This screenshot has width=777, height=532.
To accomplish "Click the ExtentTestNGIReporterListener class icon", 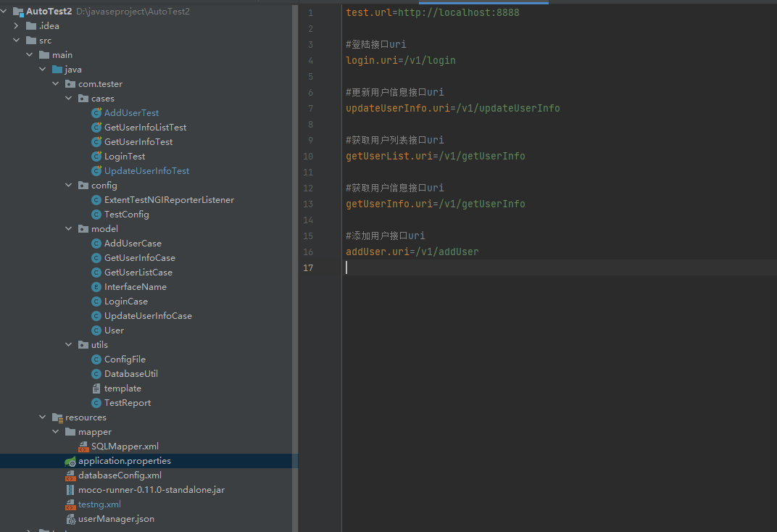I will pos(96,200).
